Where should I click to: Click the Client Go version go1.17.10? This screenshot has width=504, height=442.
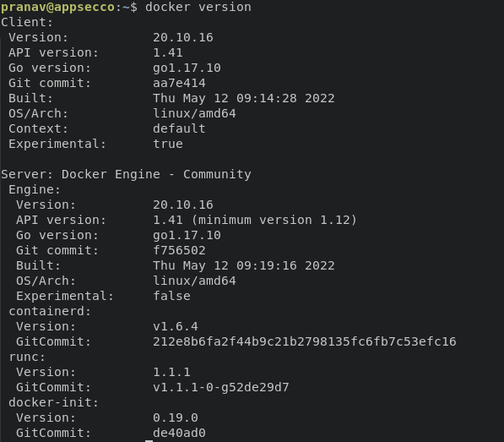187,68
